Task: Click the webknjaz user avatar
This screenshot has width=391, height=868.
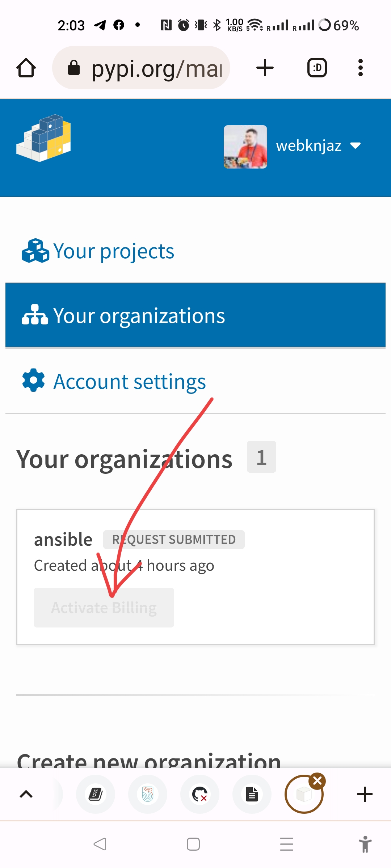Action: point(245,147)
